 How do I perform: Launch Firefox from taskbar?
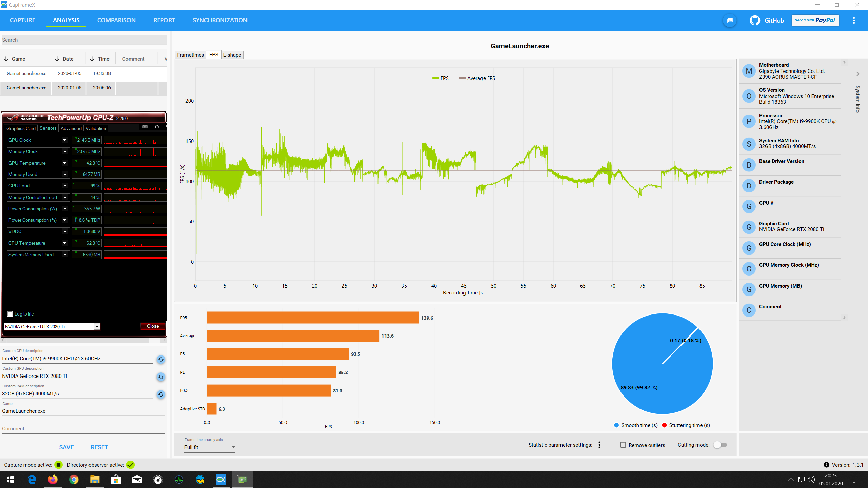tap(53, 480)
